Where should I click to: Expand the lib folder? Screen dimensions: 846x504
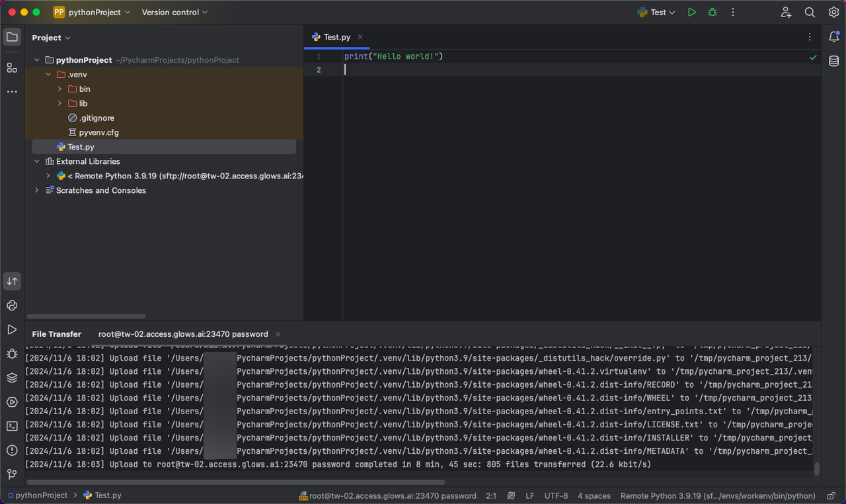pyautogui.click(x=59, y=103)
